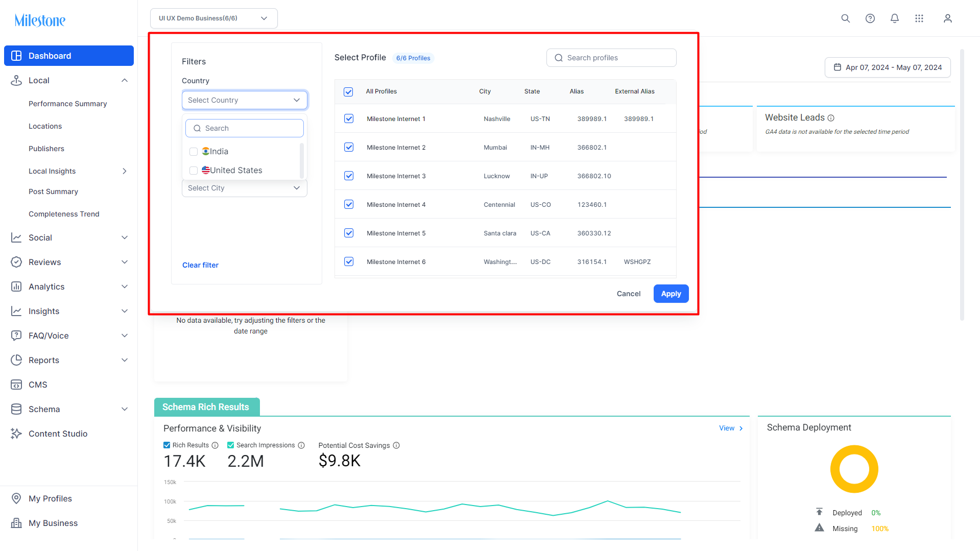This screenshot has height=551, width=980.
Task: Click the Reviews check badge icon
Action: coord(16,262)
